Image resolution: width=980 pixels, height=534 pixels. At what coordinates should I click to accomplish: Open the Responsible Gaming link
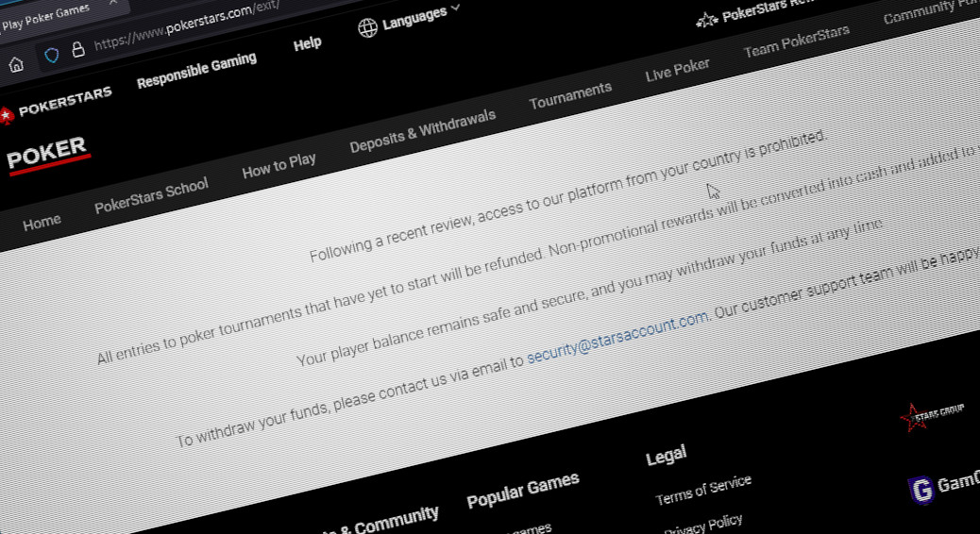(196, 72)
